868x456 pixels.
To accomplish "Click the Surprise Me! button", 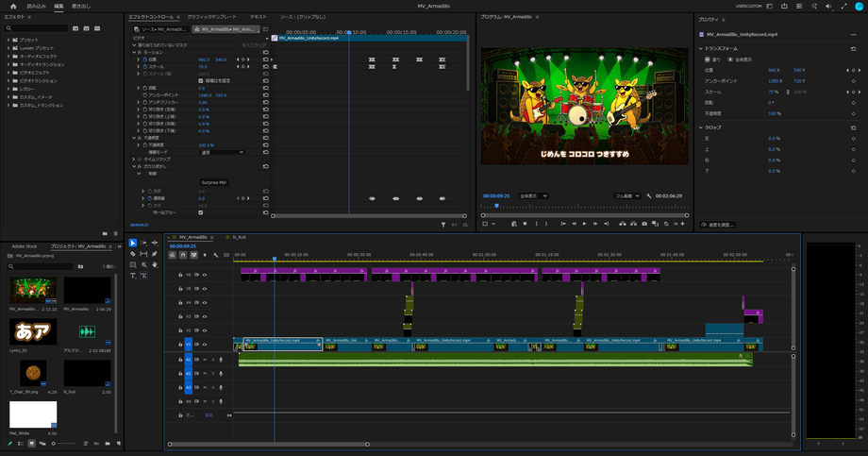I will [213, 182].
